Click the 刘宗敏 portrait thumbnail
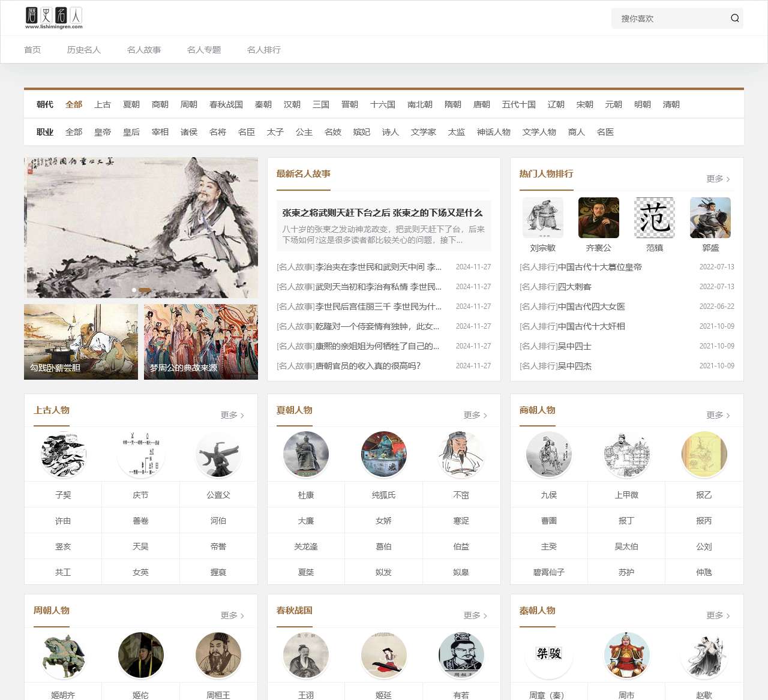 pyautogui.click(x=542, y=218)
